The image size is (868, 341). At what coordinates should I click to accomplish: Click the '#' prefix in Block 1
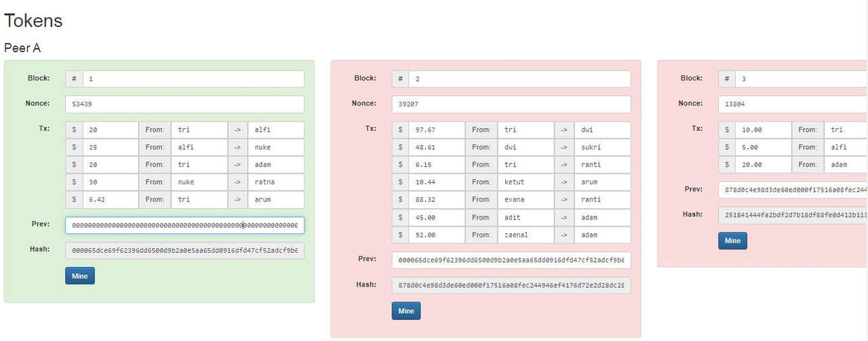(x=74, y=79)
